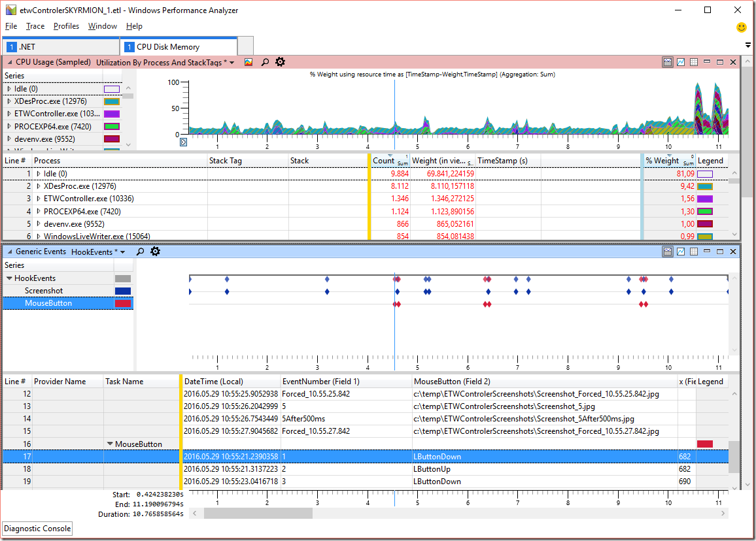Show graph and table layout in Generic Events

tap(668, 252)
